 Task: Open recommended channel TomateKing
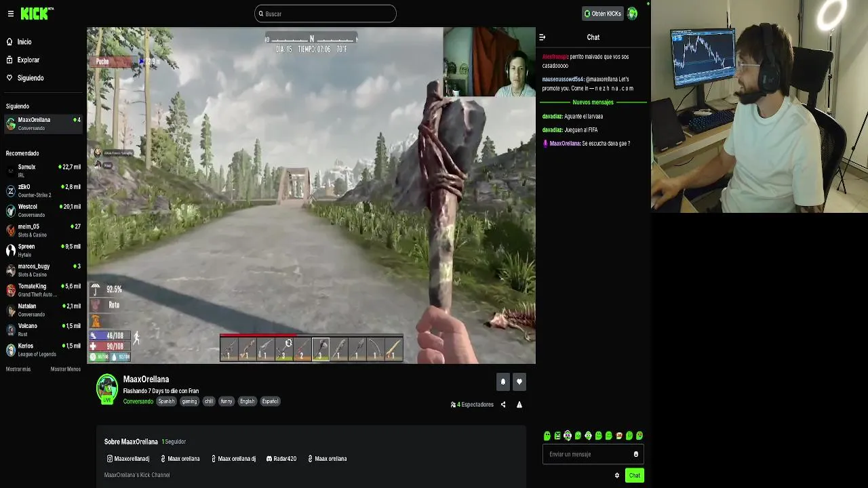click(x=43, y=290)
